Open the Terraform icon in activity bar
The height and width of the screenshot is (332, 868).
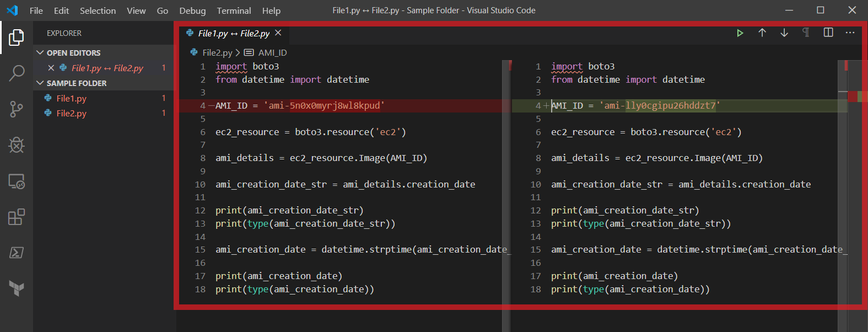tap(17, 288)
